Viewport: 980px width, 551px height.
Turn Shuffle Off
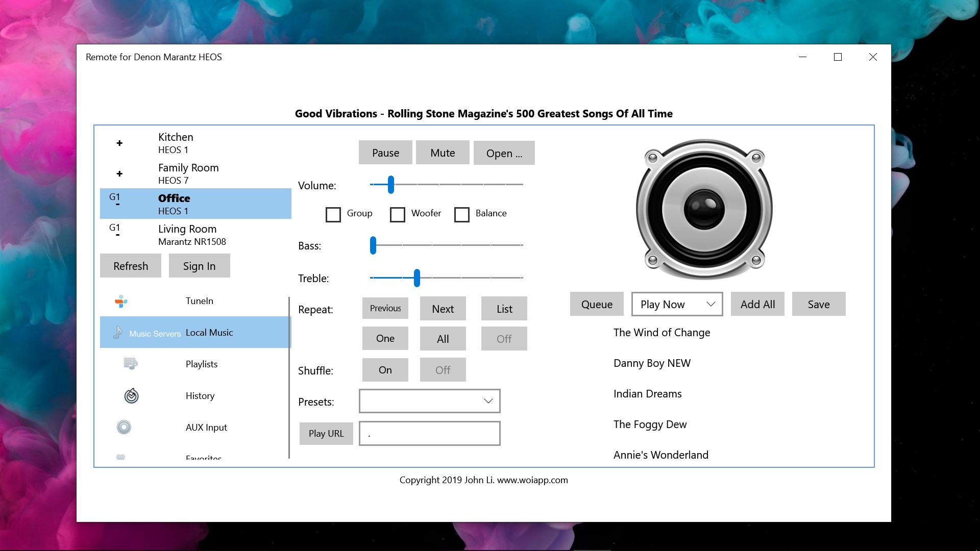pos(444,370)
